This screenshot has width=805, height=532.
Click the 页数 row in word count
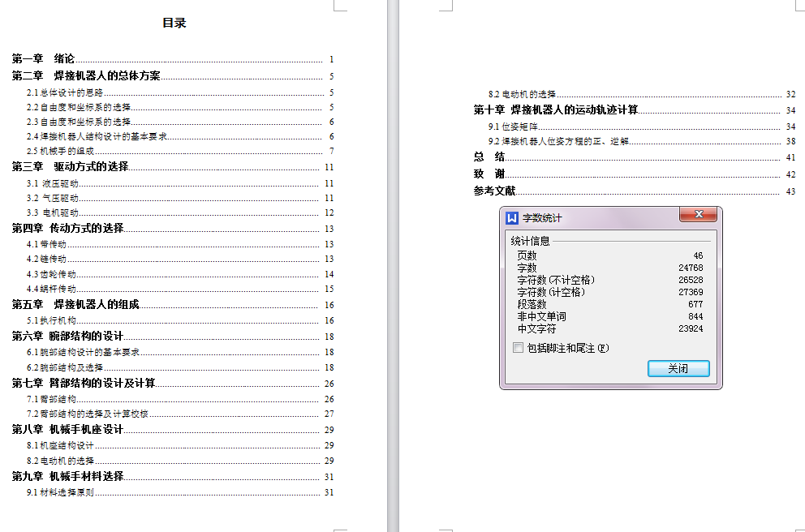pyautogui.click(x=610, y=255)
